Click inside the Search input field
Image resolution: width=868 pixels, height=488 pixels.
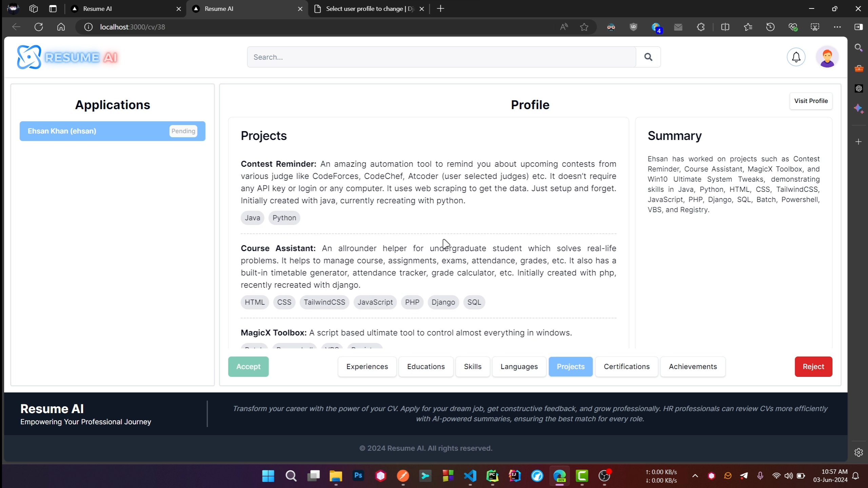click(x=441, y=57)
